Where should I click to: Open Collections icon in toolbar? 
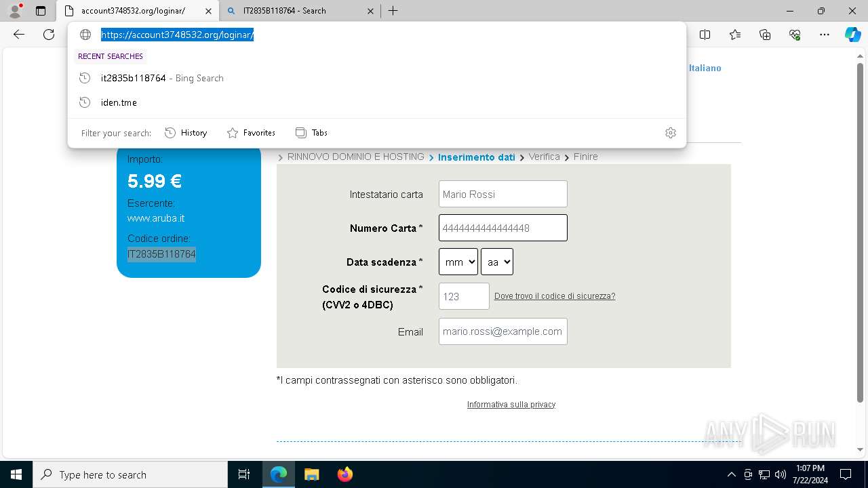[765, 35]
